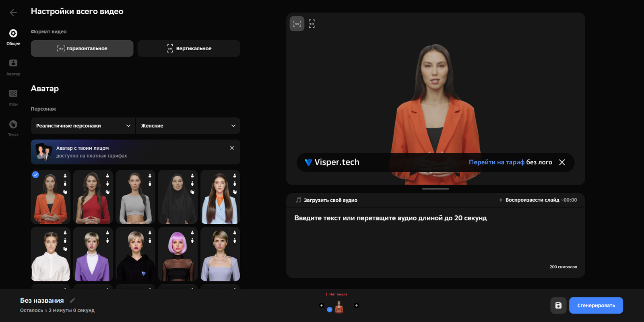Image resolution: width=644 pixels, height=322 pixels.
Task: Open the Фон background sidebar section
Action: click(13, 97)
